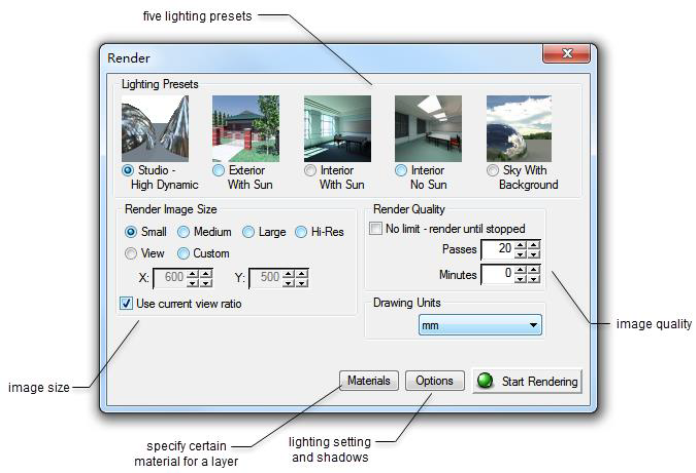Screen dimensions: 696x473
Task: Choose the Exterior With Sun radio option
Action: pos(218,170)
